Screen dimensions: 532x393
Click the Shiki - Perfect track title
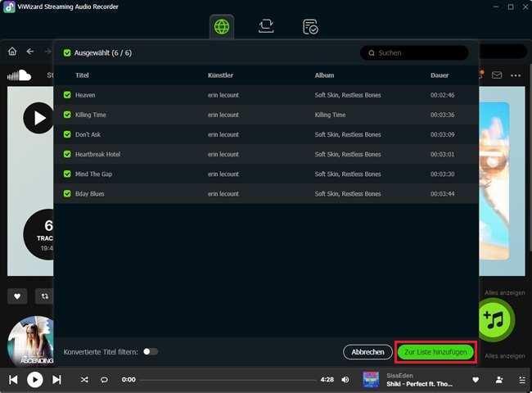click(x=419, y=384)
